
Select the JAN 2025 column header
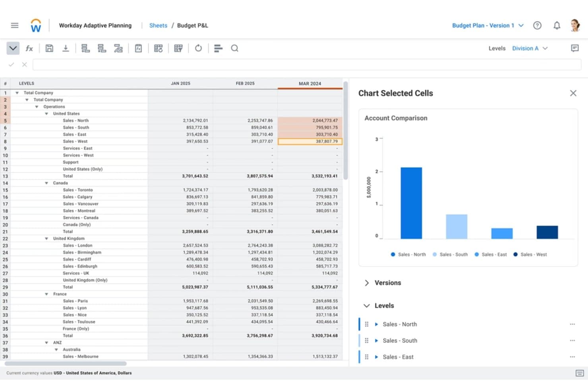[180, 83]
